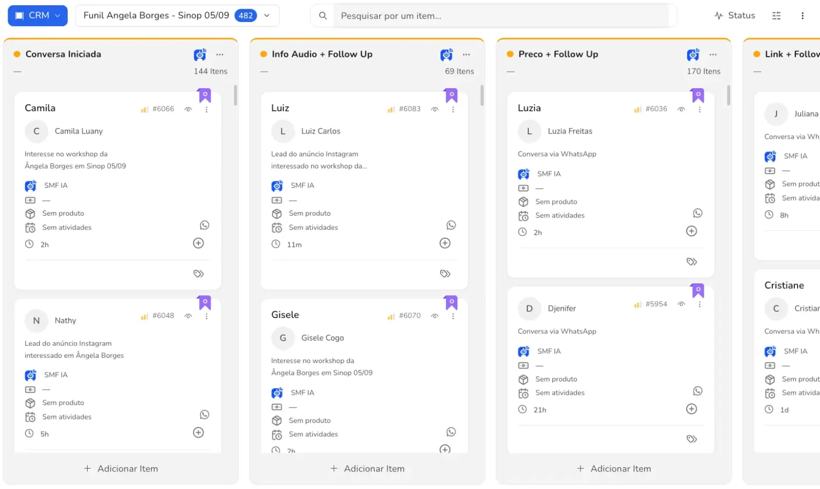The image size is (820, 489).
Task: Click the tags icon on Luiz's card
Action: click(445, 274)
